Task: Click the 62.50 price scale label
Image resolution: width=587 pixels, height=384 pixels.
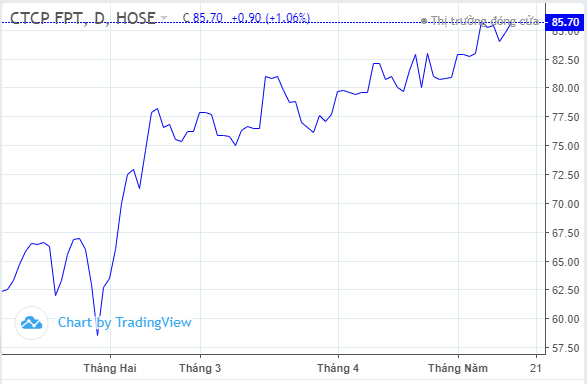Action: [566, 290]
